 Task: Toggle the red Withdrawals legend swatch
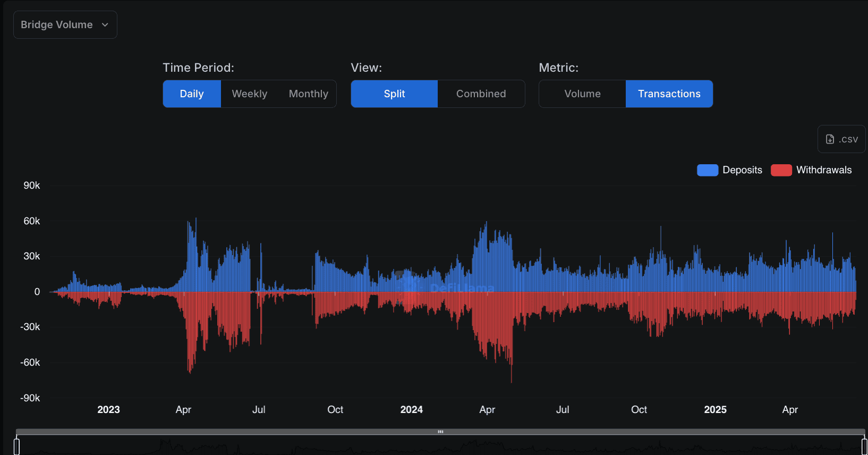[x=781, y=170]
